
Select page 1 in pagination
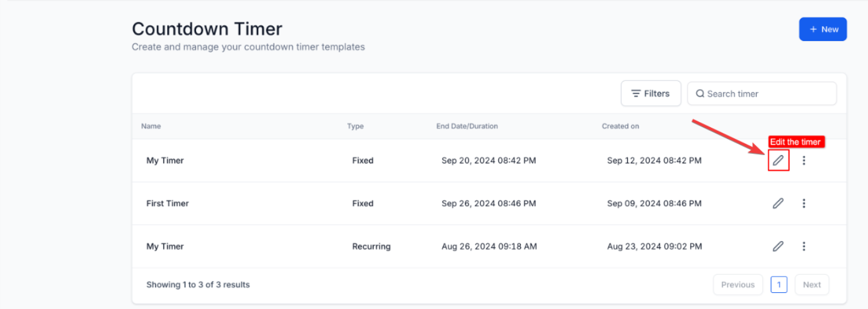pos(779,285)
